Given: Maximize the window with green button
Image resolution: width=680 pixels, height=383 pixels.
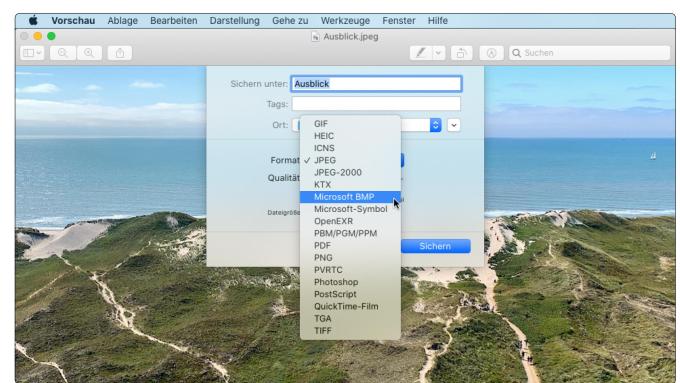Looking at the screenshot, I should (x=51, y=36).
